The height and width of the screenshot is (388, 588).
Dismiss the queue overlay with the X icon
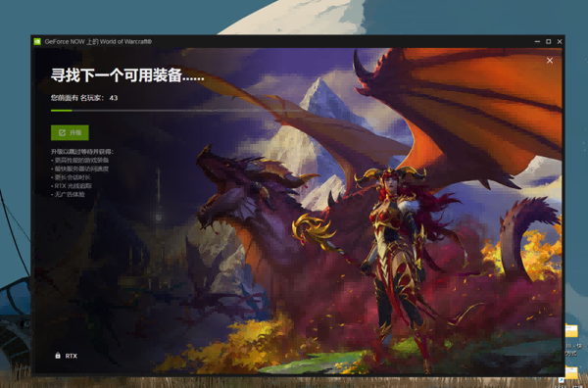550,61
